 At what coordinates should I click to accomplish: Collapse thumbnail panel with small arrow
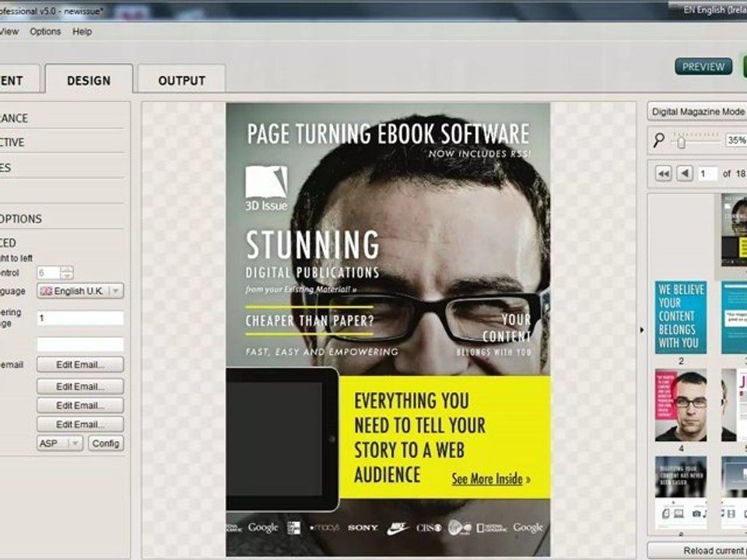coord(642,330)
